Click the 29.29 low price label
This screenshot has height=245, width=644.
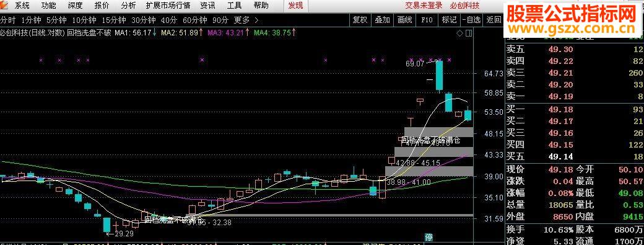coord(124,233)
